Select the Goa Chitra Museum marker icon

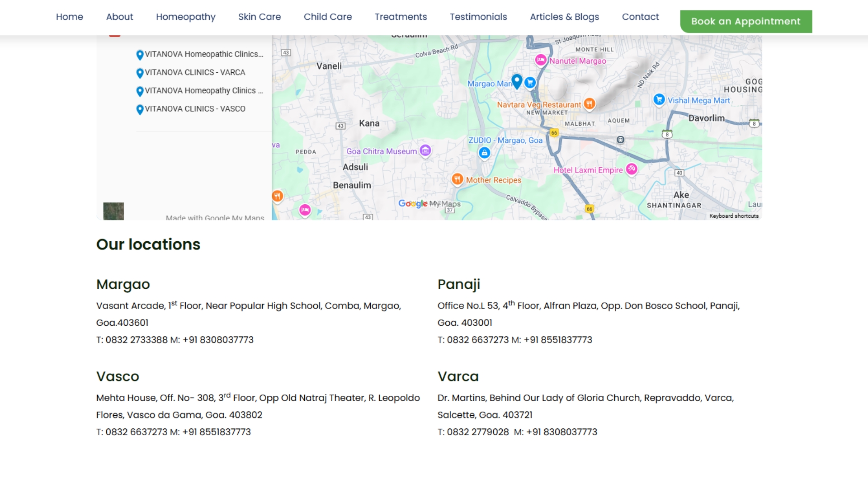tap(425, 150)
